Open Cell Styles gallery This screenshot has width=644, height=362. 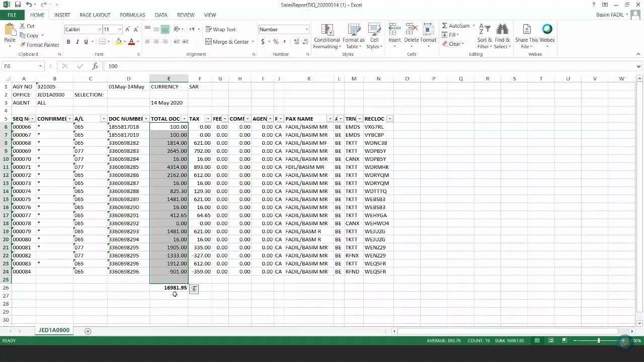pos(374,36)
